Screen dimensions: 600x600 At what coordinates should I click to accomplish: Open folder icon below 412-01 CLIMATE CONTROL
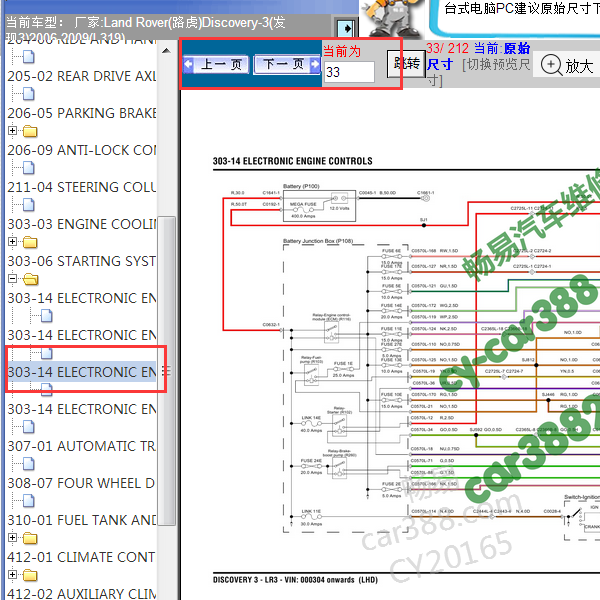coord(30,575)
